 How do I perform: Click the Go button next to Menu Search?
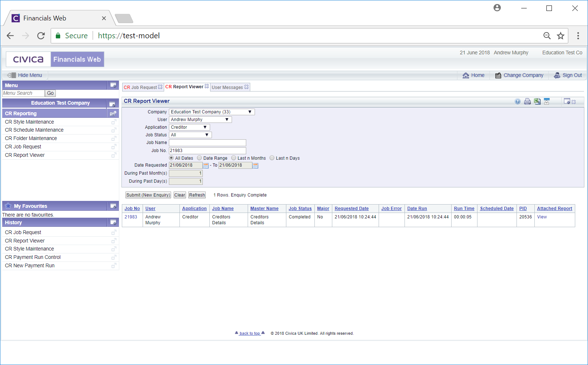pos(50,93)
